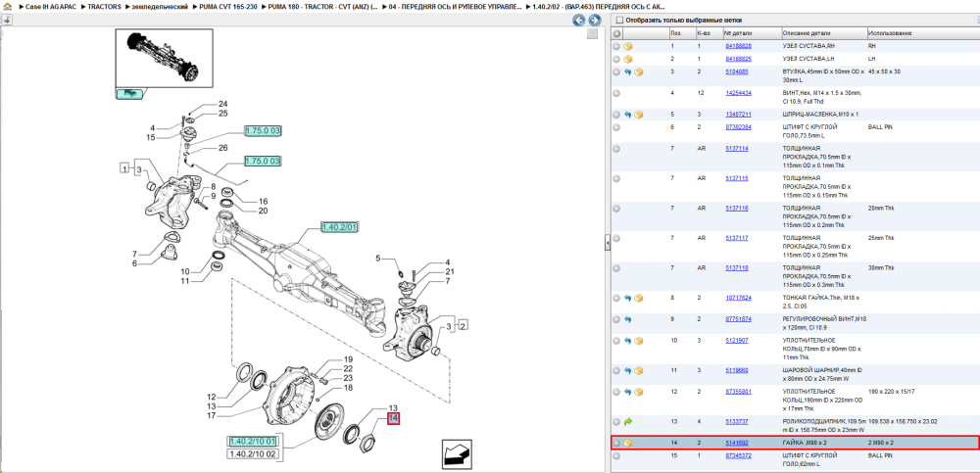The width and height of the screenshot is (980, 473).
Task: Click the box icon for part 10717624
Action: tap(639, 298)
